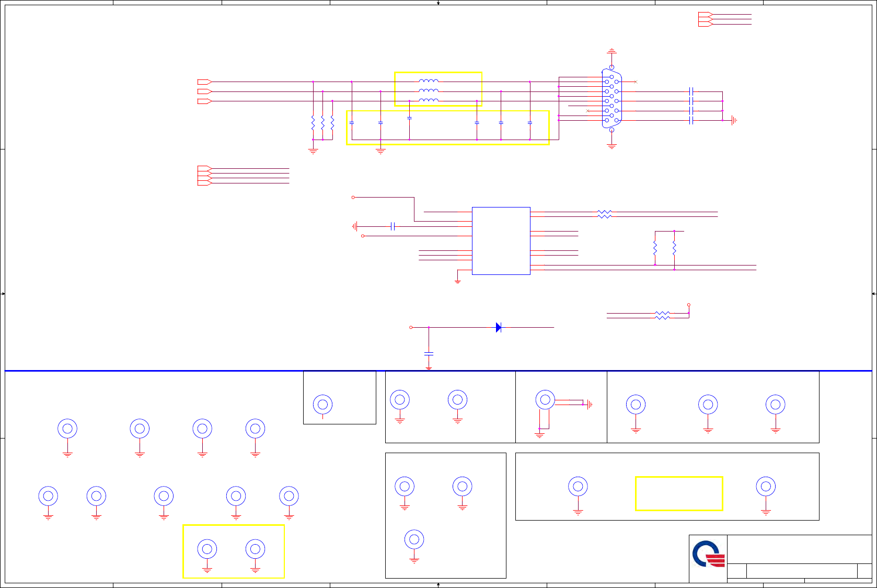The height and width of the screenshot is (588, 877).
Task: Select the ground symbol left of the IC capacitor
Action: click(355, 226)
